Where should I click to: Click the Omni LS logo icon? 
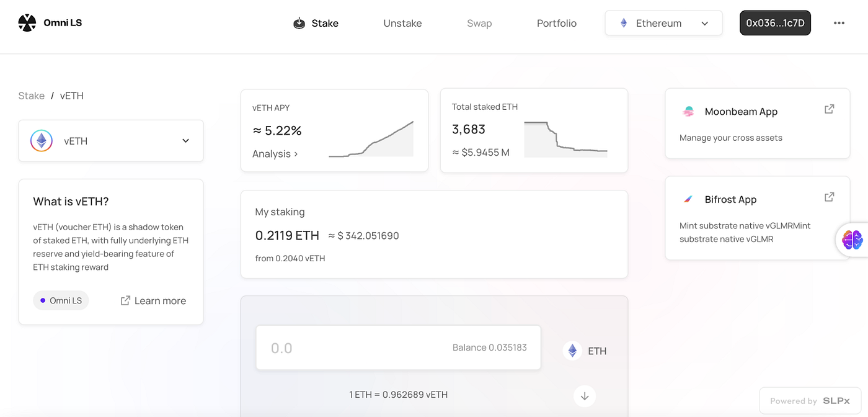coord(27,23)
